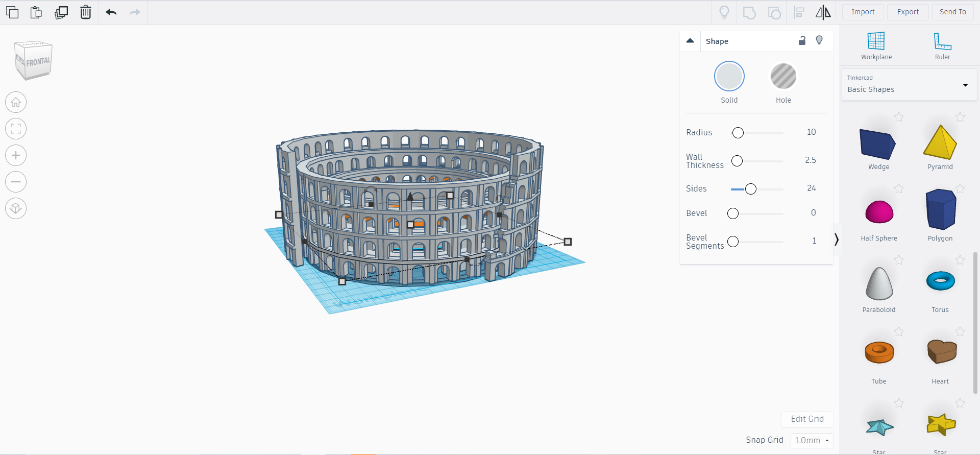Click the Bevel value 0
Viewport: 980px width, 455px height.
click(814, 213)
